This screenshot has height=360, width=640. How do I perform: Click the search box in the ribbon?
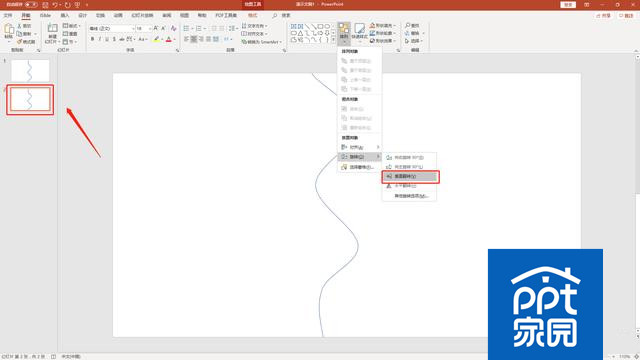[281, 16]
